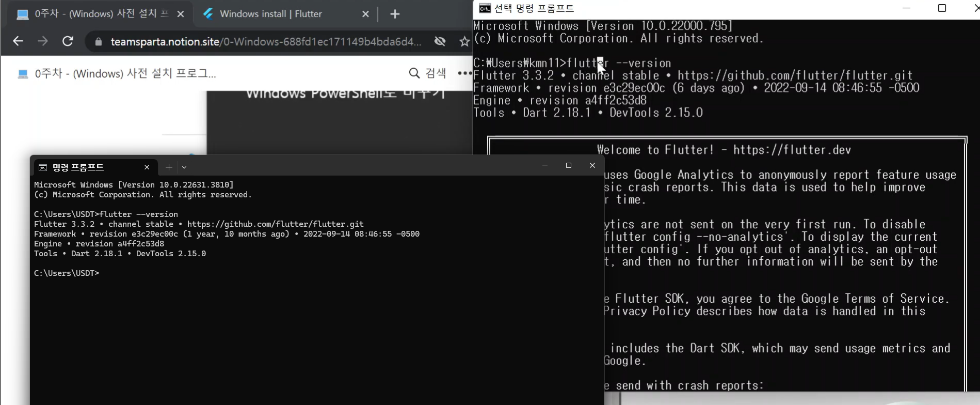This screenshot has height=405, width=980.
Task: Open a new browser tab
Action: coord(395,14)
